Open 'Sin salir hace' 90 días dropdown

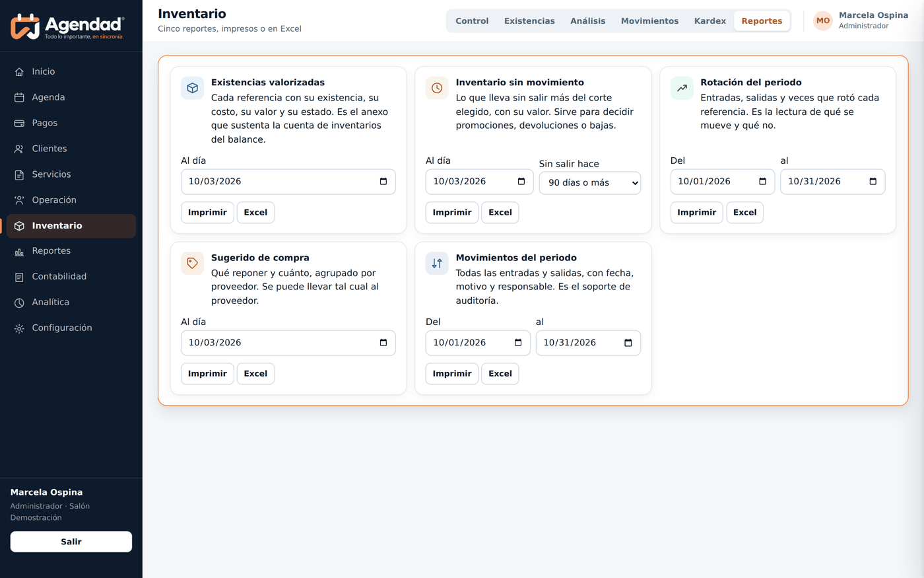point(590,183)
